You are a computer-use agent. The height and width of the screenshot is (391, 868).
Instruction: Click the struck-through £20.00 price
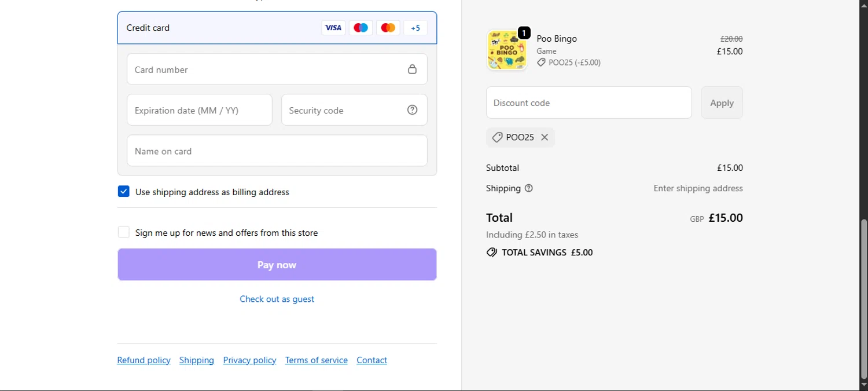click(731, 39)
